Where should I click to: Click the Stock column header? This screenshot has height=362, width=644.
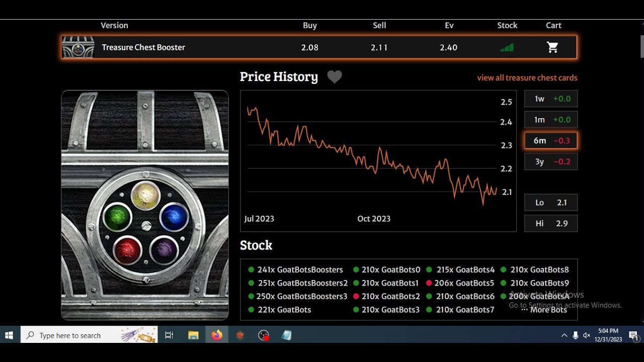click(507, 25)
